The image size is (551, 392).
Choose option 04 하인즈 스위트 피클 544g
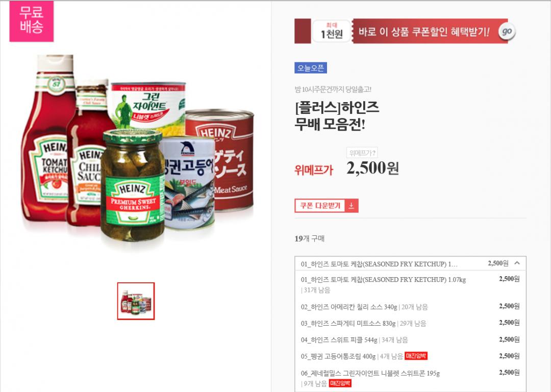(410, 340)
